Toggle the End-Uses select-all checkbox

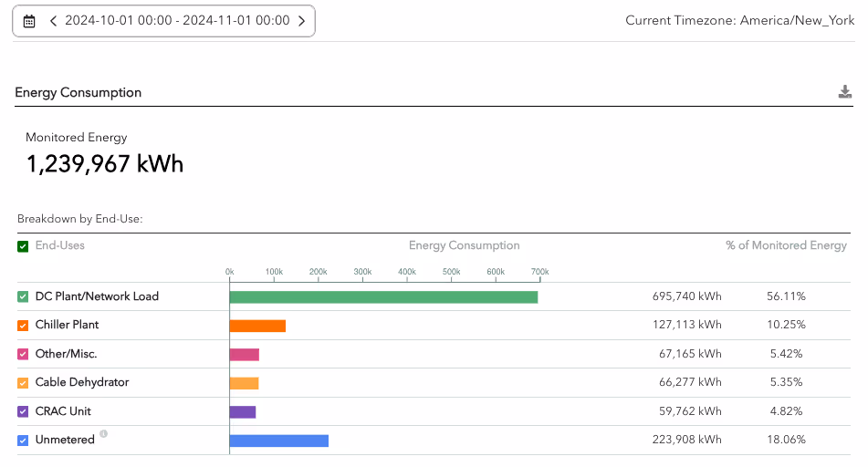[23, 246]
